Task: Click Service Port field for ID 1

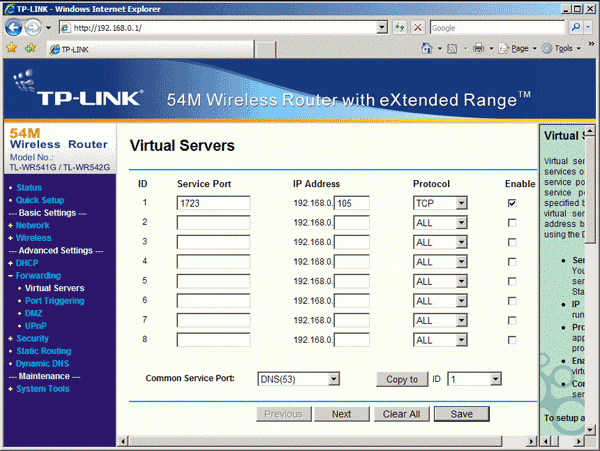Action: click(x=213, y=203)
